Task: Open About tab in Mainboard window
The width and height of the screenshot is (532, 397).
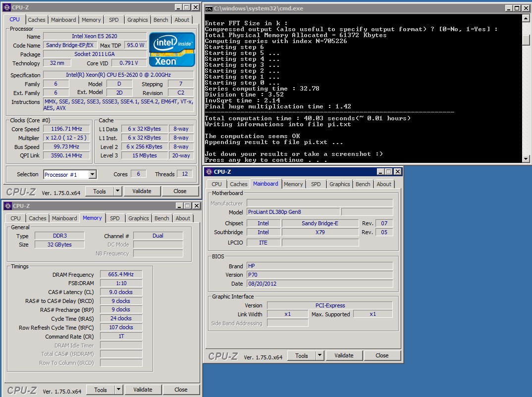Action: [384, 184]
